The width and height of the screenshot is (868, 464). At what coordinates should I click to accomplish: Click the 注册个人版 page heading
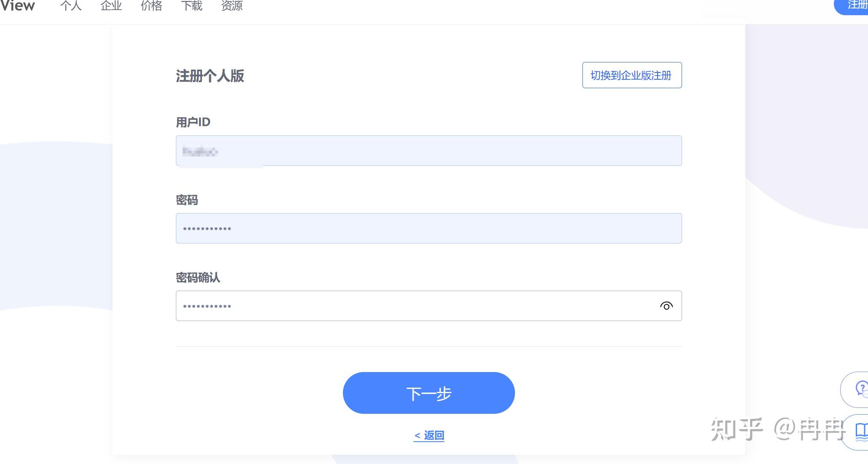coord(210,76)
